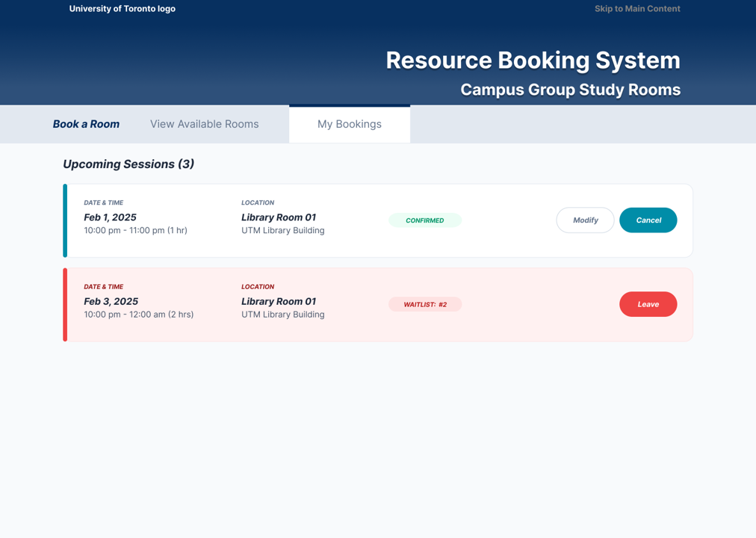Click the Upcoming Sessions heading

click(x=128, y=164)
